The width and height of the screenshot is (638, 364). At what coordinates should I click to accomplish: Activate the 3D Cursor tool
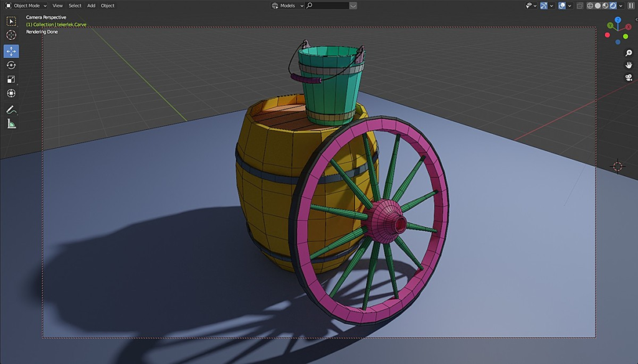(x=11, y=35)
